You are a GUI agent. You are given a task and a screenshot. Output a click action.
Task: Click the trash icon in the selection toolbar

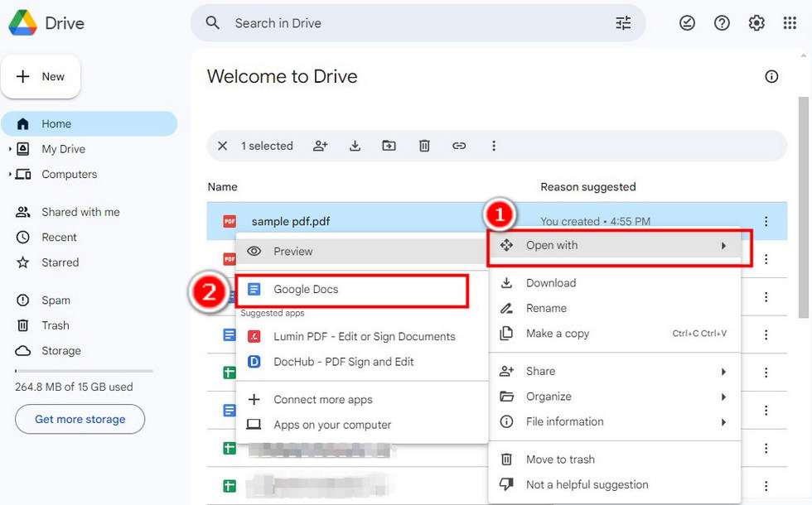(x=424, y=146)
